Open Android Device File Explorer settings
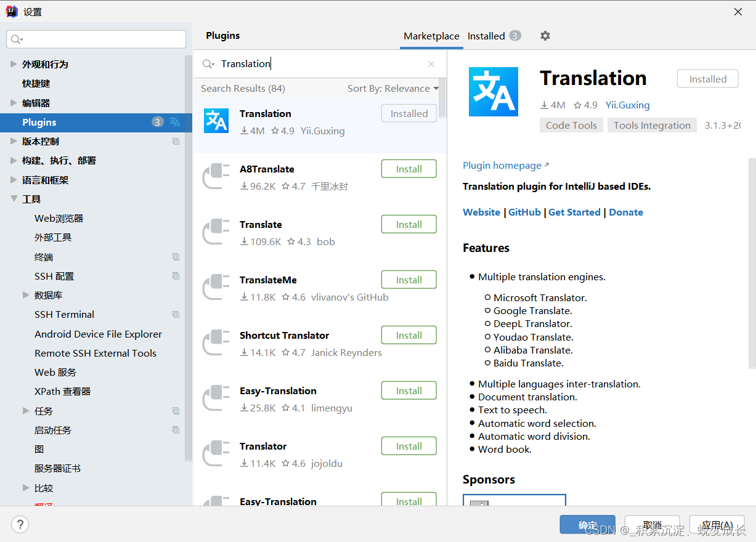Image resolution: width=756 pixels, height=542 pixels. click(x=98, y=334)
